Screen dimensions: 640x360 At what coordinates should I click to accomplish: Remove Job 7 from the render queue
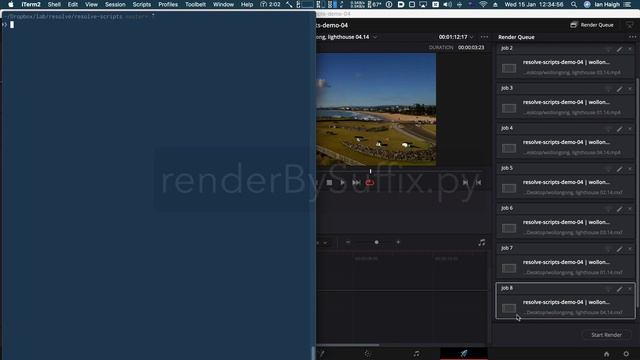[630, 249]
